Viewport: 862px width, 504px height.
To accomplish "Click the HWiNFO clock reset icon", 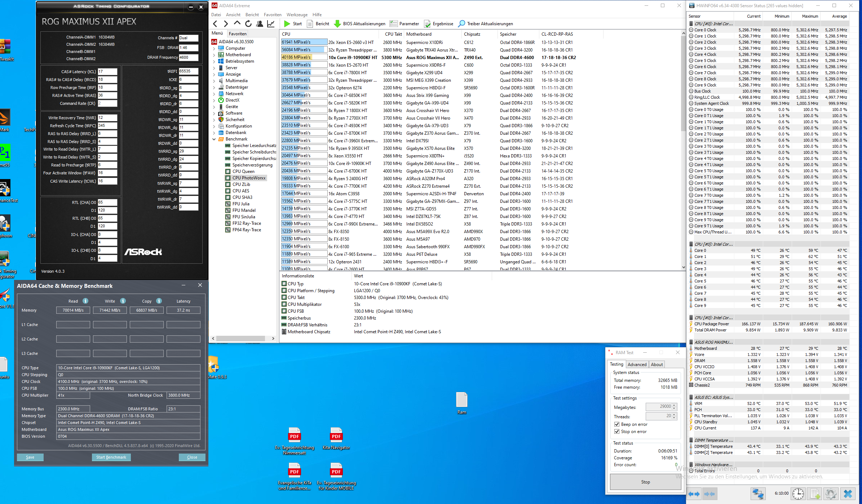I will point(798,494).
